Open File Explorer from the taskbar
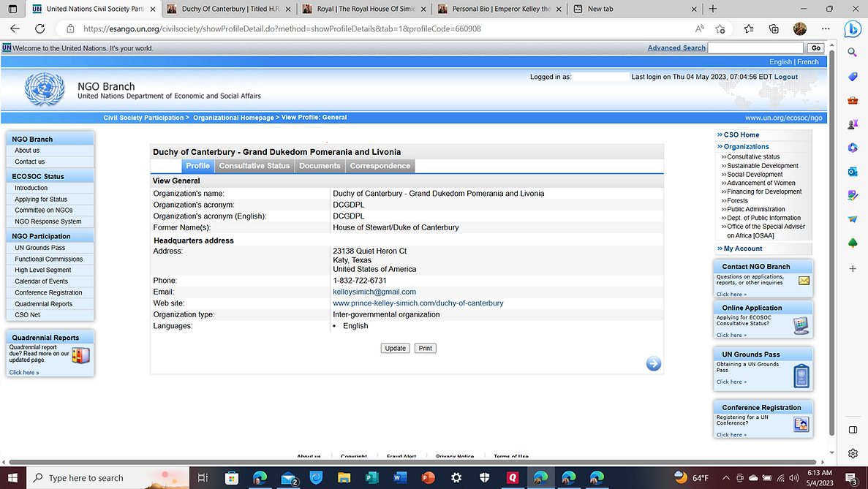Image resolution: width=868 pixels, height=489 pixels. coord(344,477)
